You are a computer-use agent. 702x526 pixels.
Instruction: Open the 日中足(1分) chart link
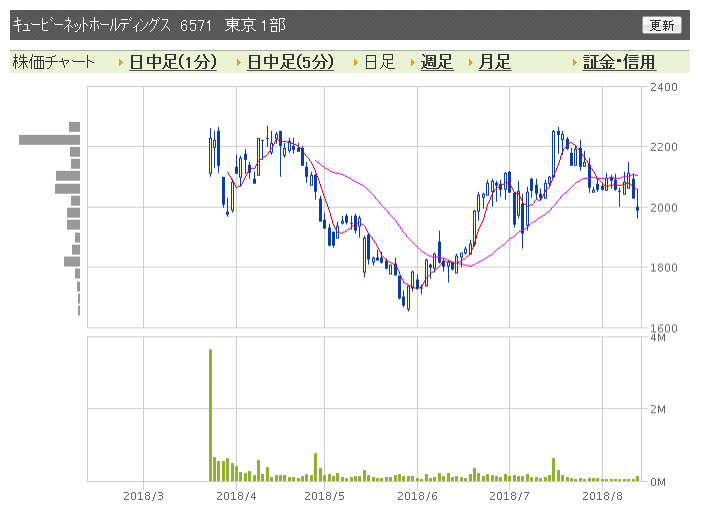pyautogui.click(x=173, y=62)
